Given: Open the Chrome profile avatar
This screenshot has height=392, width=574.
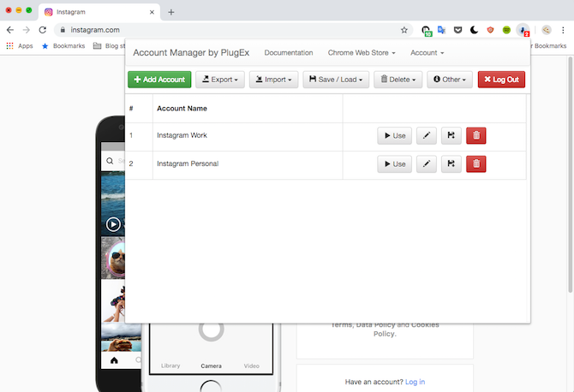Looking at the screenshot, I should coord(547,30).
